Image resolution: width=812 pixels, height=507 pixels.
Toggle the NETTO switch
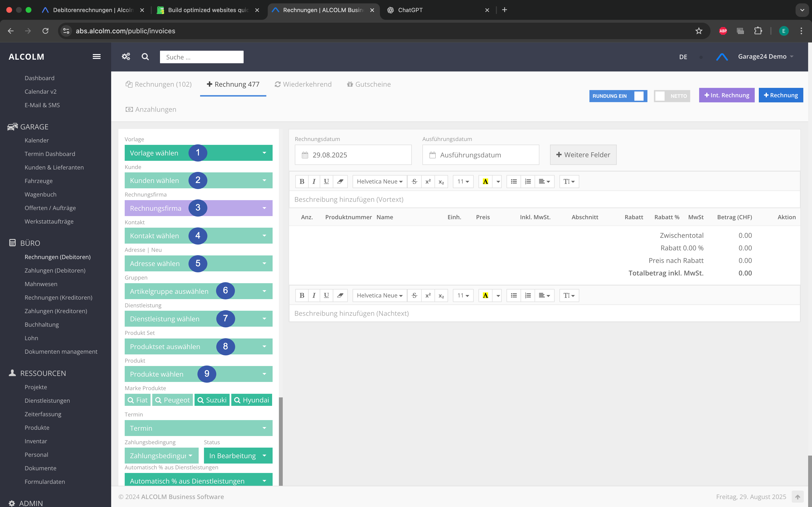672,96
